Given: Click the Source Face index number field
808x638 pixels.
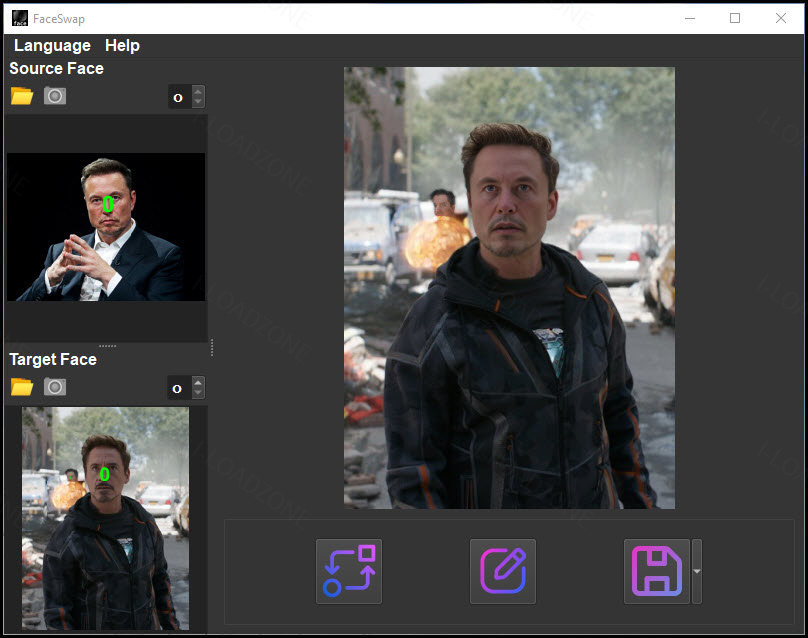Looking at the screenshot, I should (179, 97).
